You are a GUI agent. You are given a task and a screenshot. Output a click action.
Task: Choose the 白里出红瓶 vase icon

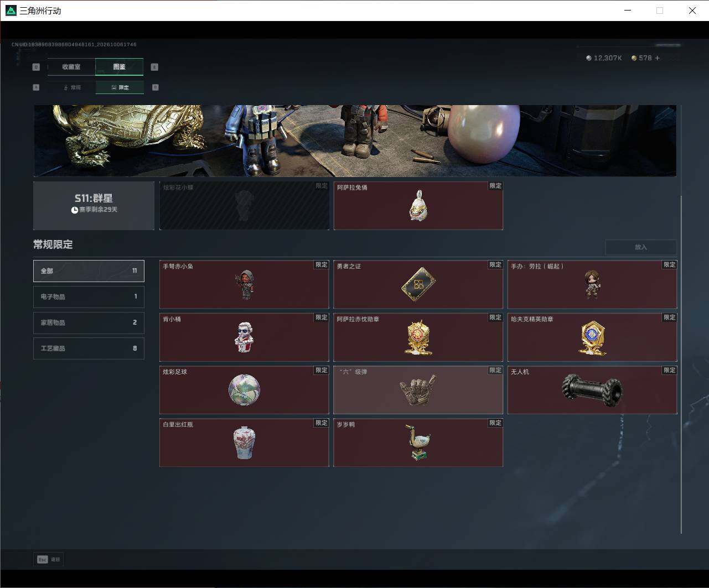[x=244, y=443]
